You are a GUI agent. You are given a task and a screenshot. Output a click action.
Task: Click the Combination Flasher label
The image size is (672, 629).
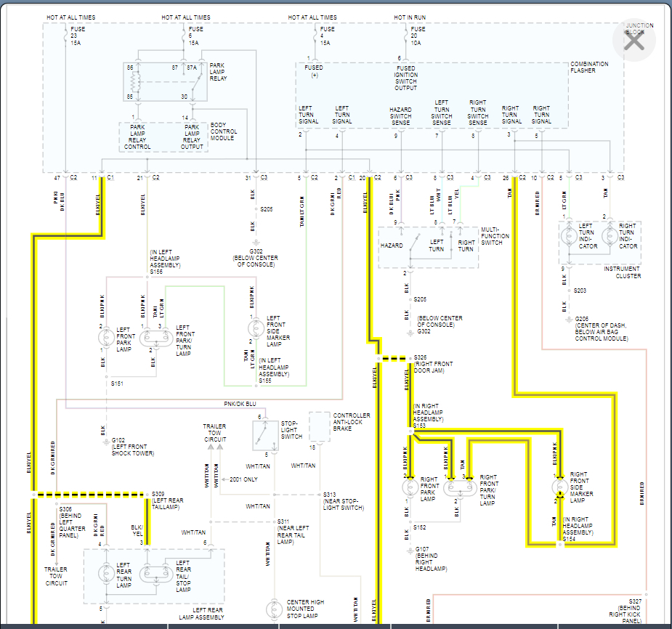coord(589,68)
